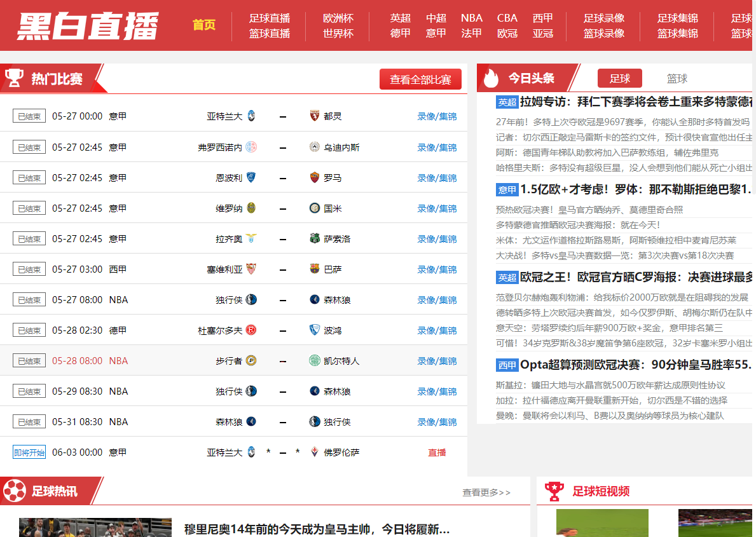Click the 波鸿 team badge
Viewport: 756px width, 537px height.
pyautogui.click(x=314, y=330)
